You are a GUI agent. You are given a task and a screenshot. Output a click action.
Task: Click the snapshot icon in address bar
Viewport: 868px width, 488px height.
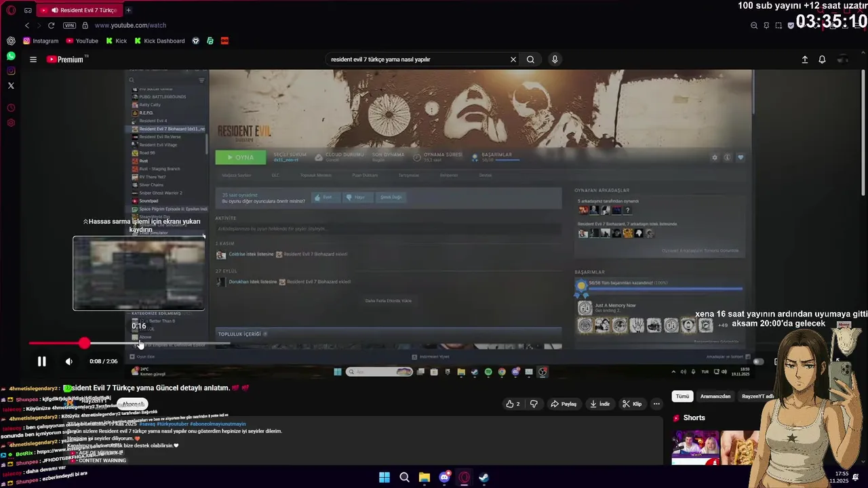tap(778, 25)
